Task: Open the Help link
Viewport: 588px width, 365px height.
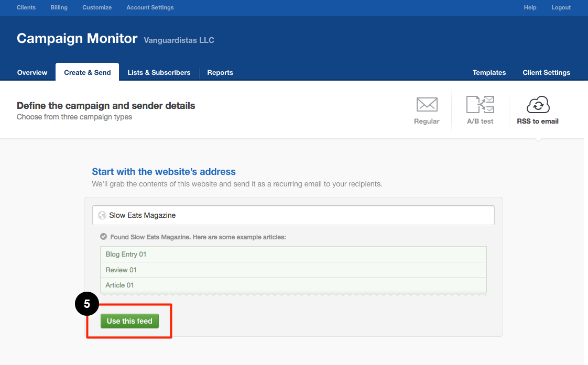Action: click(x=530, y=7)
